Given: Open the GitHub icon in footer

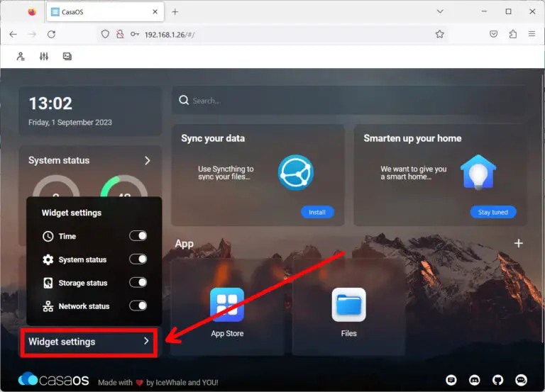Looking at the screenshot, I should click(498, 380).
